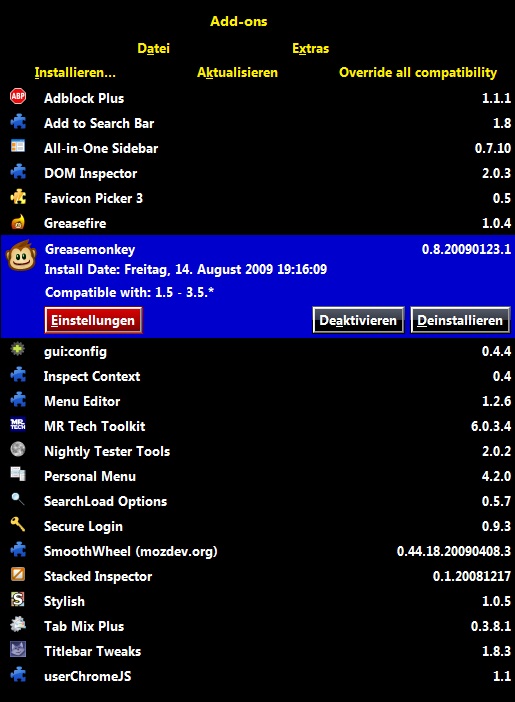Select the Tab Mix Plus name

[x=84, y=626]
